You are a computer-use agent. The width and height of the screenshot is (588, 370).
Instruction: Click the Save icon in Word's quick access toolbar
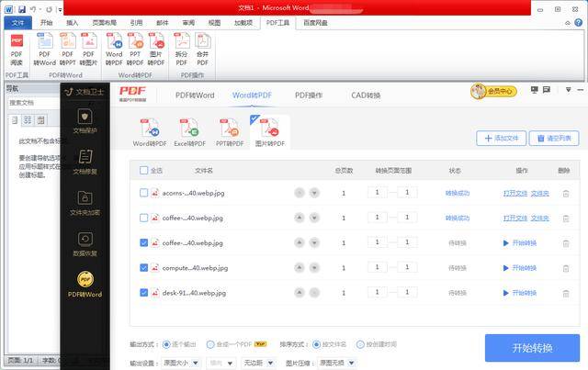click(x=22, y=9)
